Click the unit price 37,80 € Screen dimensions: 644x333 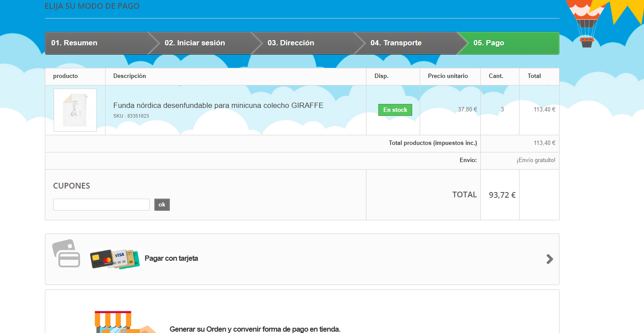(x=467, y=110)
